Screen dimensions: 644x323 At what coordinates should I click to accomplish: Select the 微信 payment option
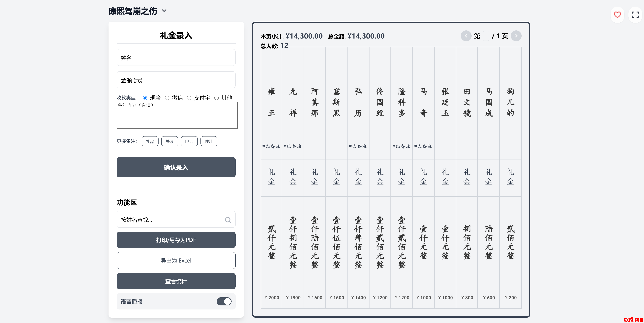tap(167, 98)
